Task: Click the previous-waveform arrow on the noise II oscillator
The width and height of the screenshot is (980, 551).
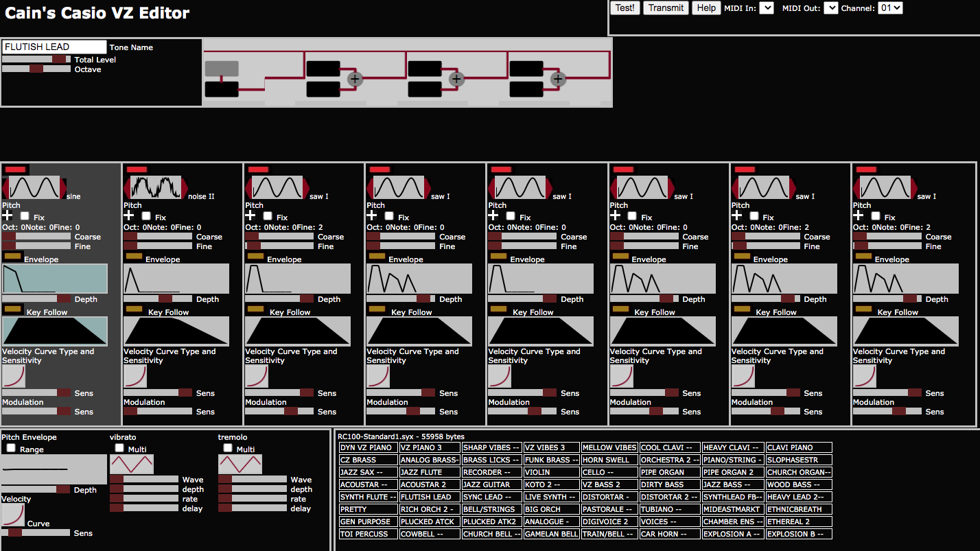Action: [x=127, y=187]
